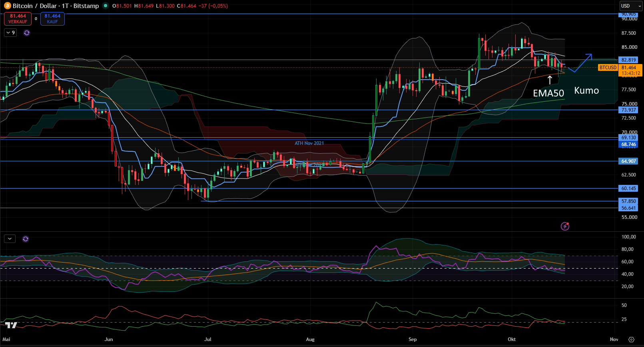The width and height of the screenshot is (644, 347).
Task: Click the 82.819 price level label
Action: tap(629, 60)
